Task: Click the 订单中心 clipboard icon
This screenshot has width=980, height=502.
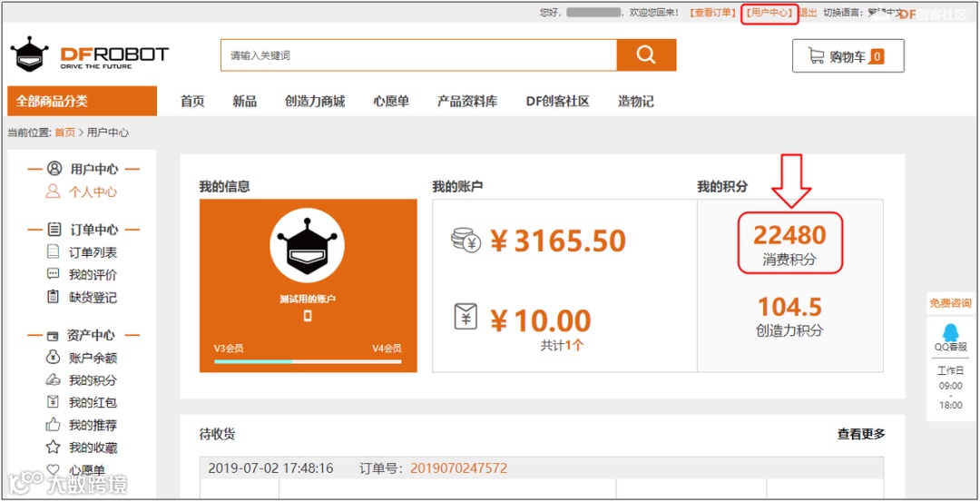Action: tap(54, 230)
